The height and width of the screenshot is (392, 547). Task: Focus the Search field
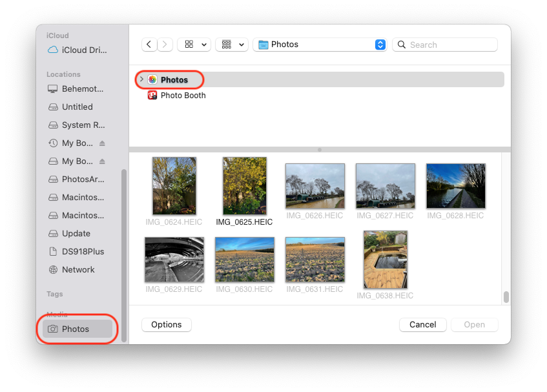tap(445, 45)
